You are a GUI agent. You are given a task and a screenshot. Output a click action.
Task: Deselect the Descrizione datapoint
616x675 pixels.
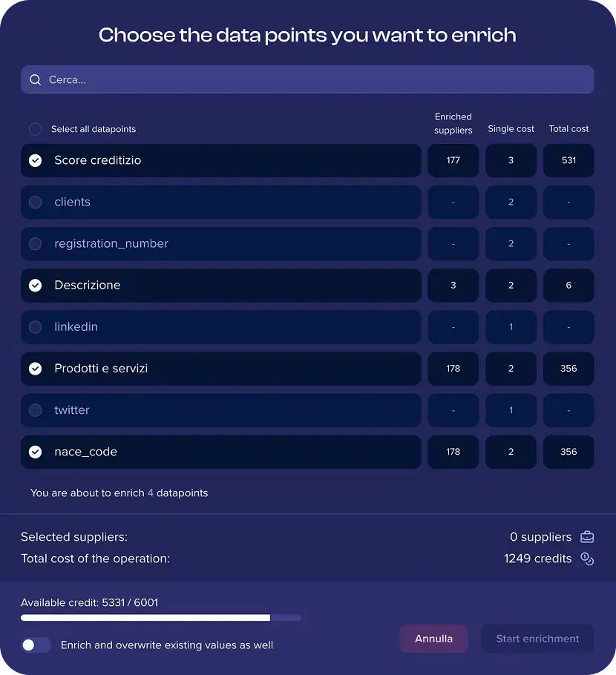pyautogui.click(x=35, y=285)
